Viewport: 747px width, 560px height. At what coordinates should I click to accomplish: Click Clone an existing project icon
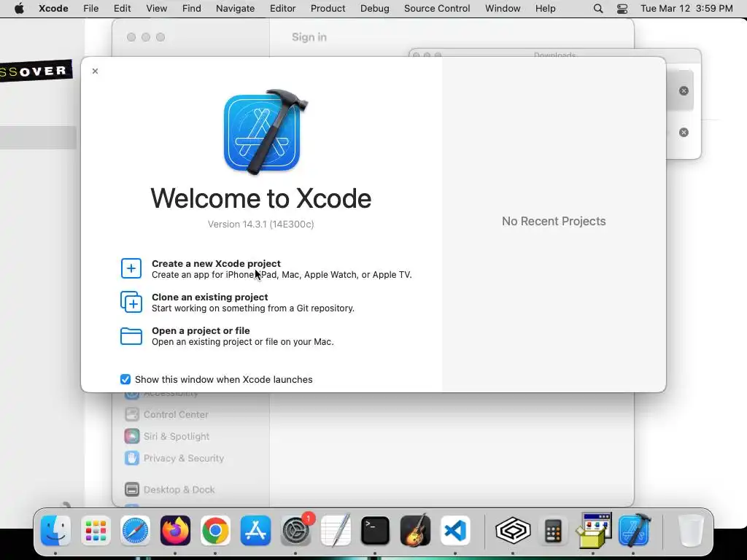point(131,302)
